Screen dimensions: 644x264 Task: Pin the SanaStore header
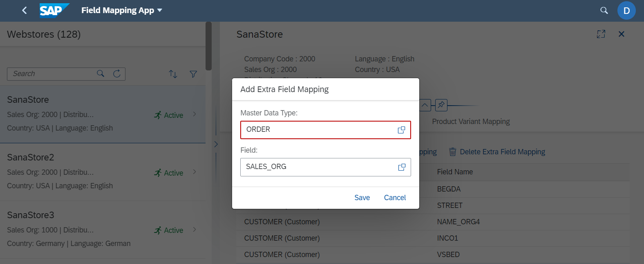441,105
